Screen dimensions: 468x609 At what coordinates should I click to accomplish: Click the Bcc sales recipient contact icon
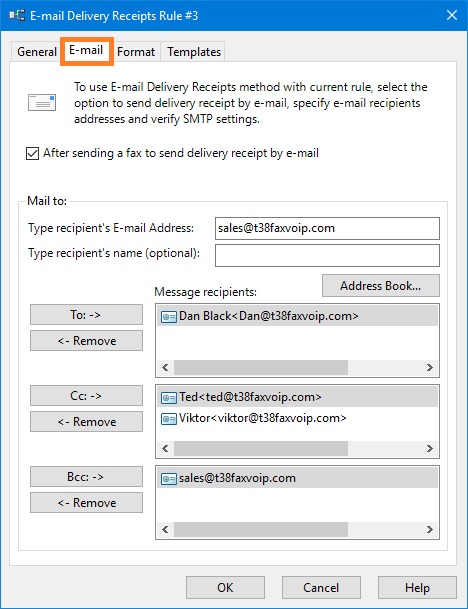[169, 478]
